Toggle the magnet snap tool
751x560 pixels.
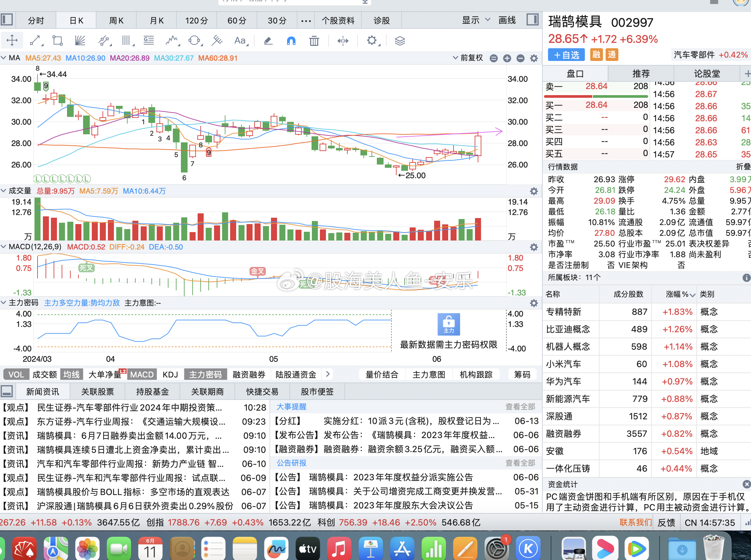[x=291, y=41]
